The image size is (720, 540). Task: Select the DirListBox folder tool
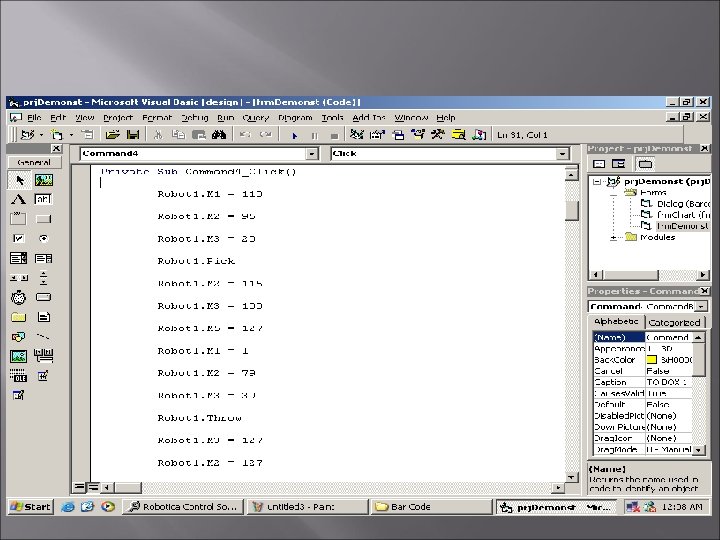pos(18,317)
